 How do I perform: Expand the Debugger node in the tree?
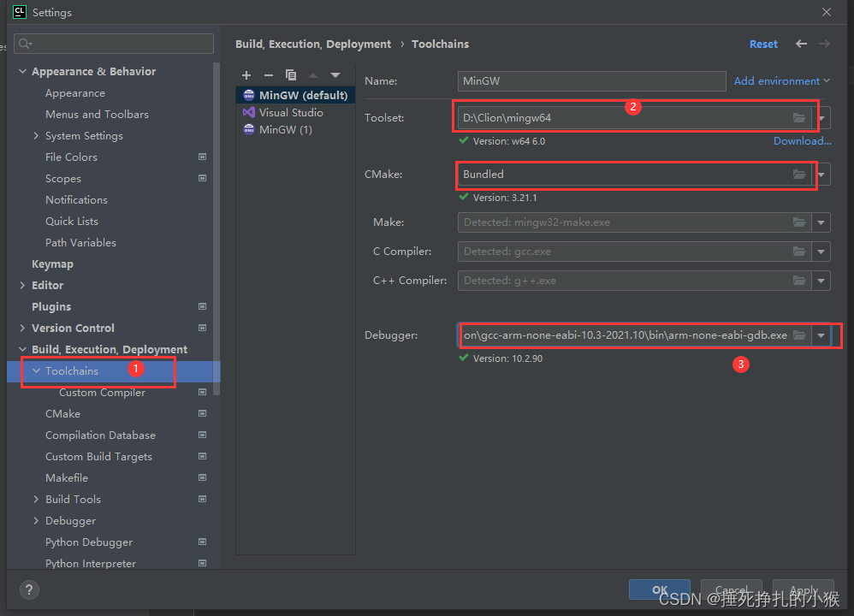click(x=36, y=521)
